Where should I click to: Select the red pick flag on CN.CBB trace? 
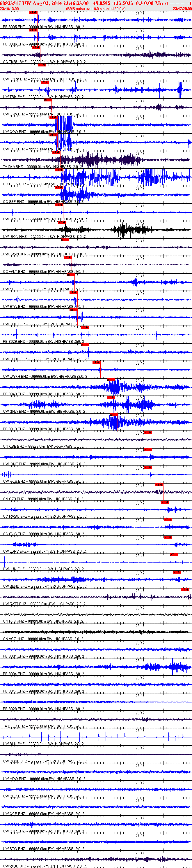(x=147, y=432)
